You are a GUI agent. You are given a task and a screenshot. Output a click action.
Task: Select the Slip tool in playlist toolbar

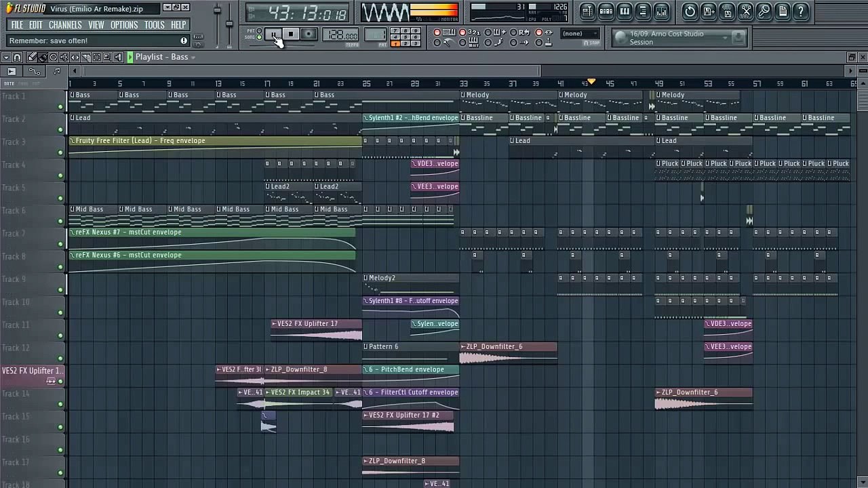click(x=75, y=58)
